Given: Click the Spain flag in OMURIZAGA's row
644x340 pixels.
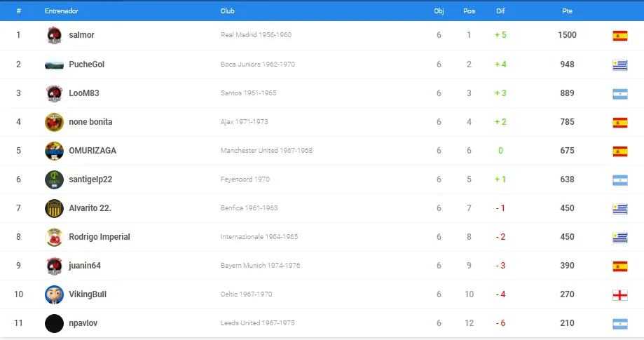Looking at the screenshot, I should click(x=619, y=151).
